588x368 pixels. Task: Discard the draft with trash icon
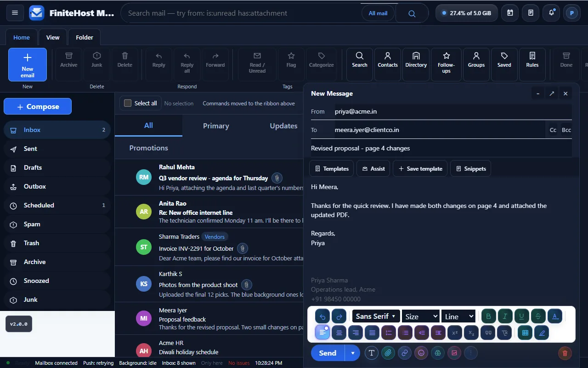(x=565, y=353)
